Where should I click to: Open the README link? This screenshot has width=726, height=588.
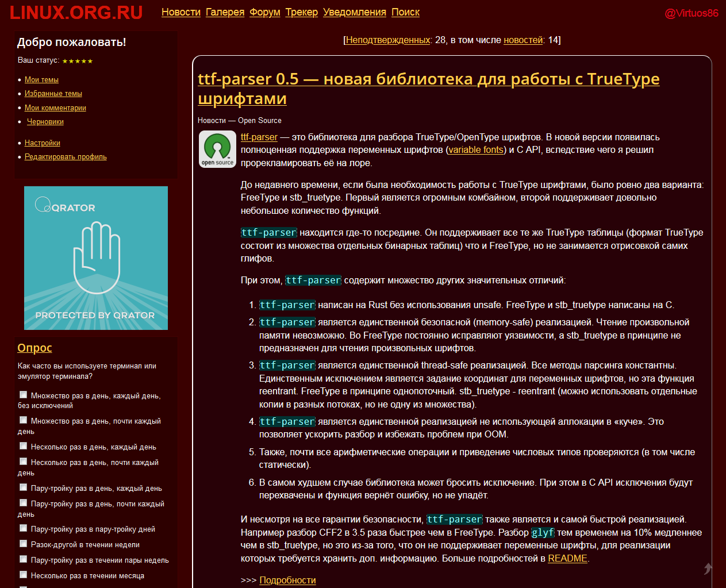point(568,559)
